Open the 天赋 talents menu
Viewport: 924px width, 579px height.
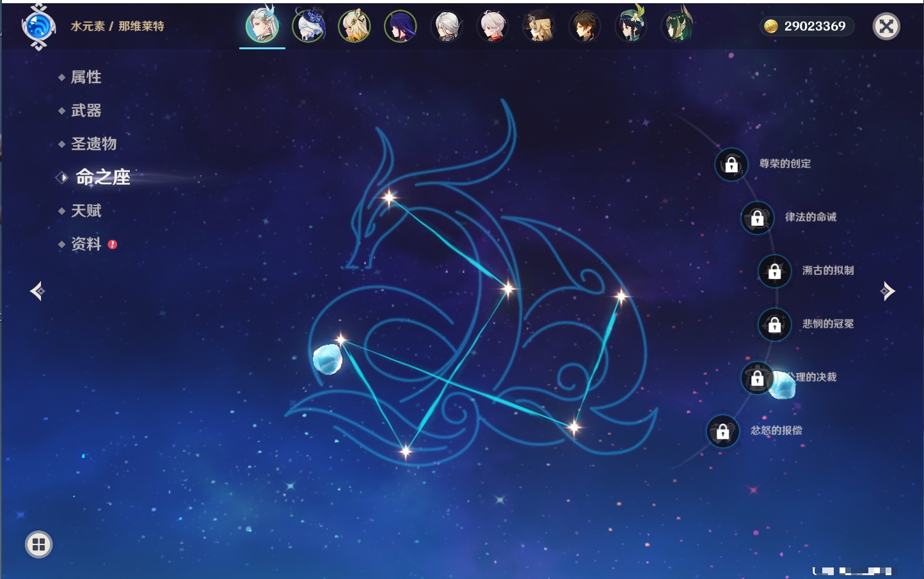[x=86, y=210]
